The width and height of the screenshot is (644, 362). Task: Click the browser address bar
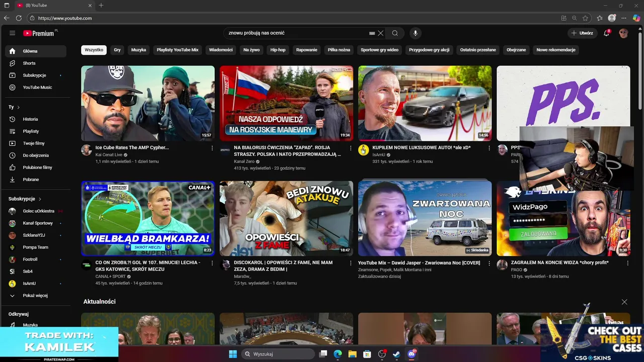[x=292, y=18]
